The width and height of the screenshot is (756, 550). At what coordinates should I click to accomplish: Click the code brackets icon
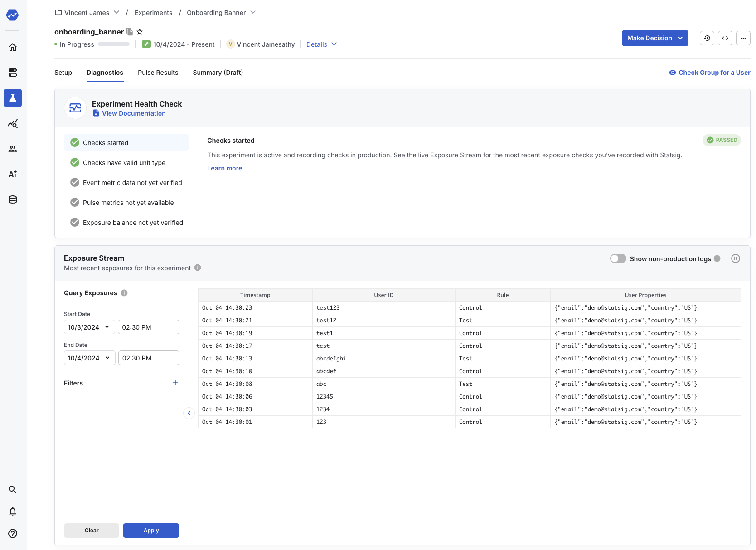(725, 38)
